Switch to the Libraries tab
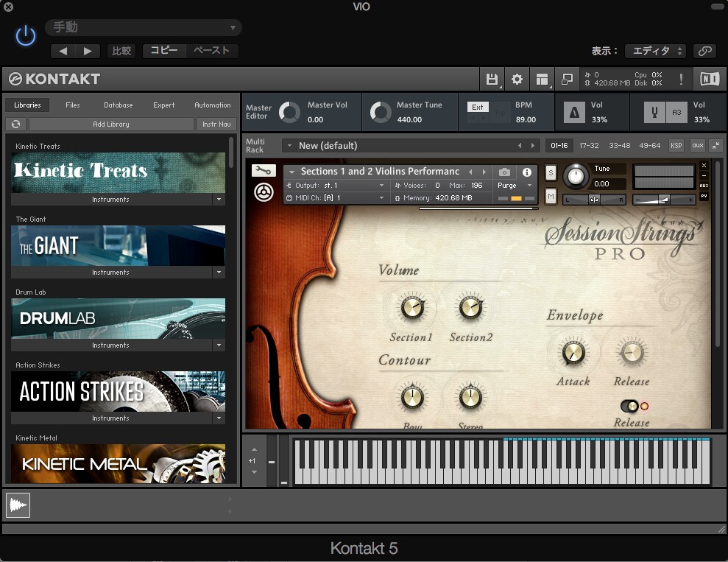Viewport: 728px width, 562px height. coord(27,105)
